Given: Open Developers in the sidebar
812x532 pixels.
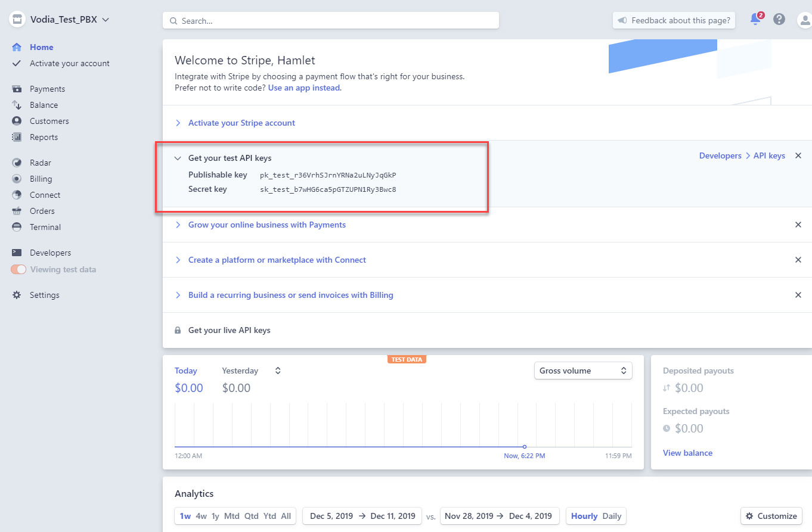Looking at the screenshot, I should [x=51, y=253].
